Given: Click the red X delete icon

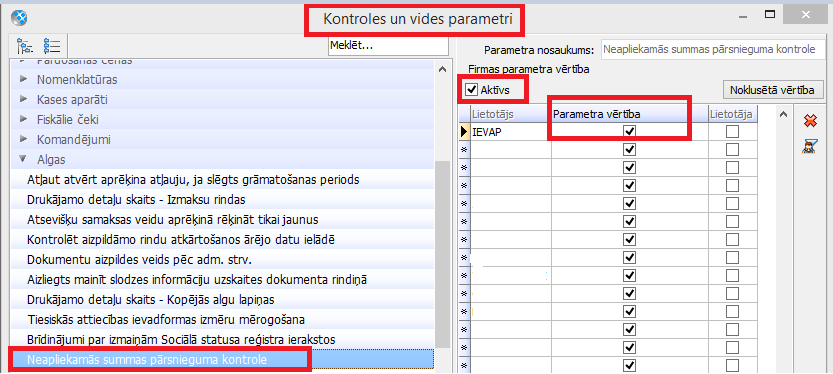Looking at the screenshot, I should [810, 122].
